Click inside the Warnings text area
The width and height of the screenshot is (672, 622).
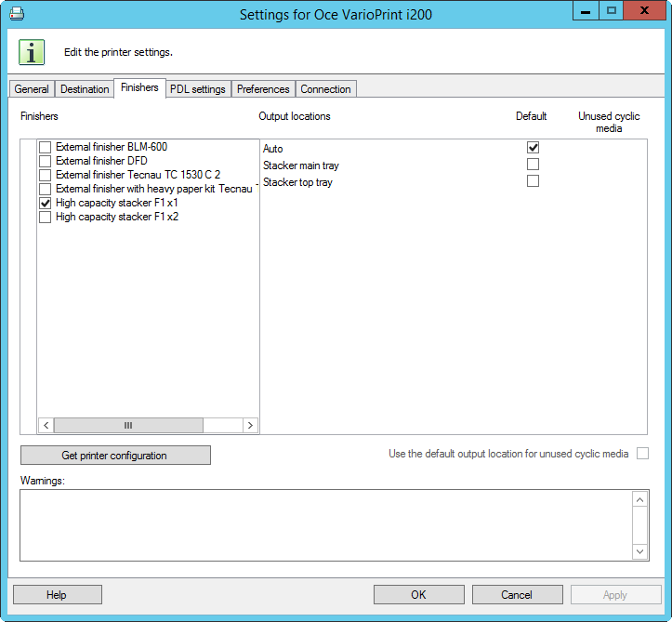pyautogui.click(x=325, y=525)
